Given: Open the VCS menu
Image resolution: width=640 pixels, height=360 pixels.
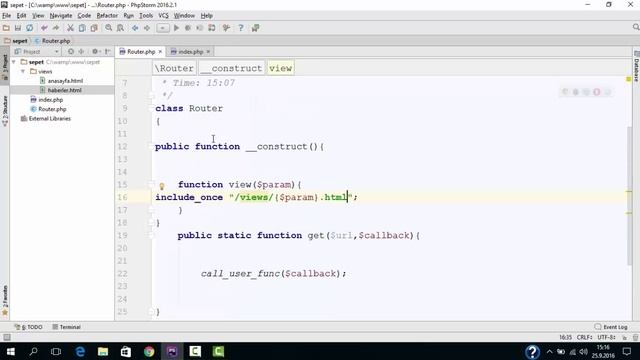Looking at the screenshot, I should click(163, 16).
